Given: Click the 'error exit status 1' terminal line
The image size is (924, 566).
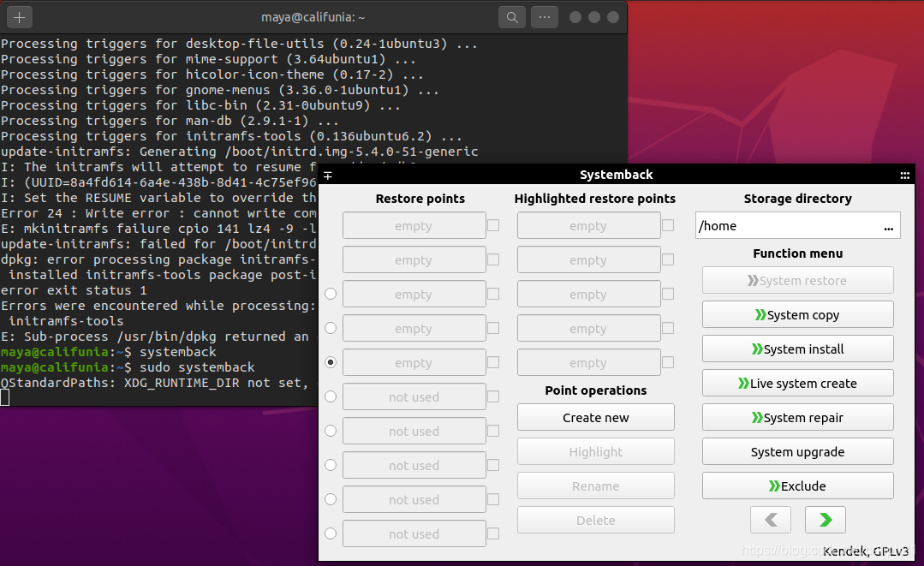Looking at the screenshot, I should point(74,290).
